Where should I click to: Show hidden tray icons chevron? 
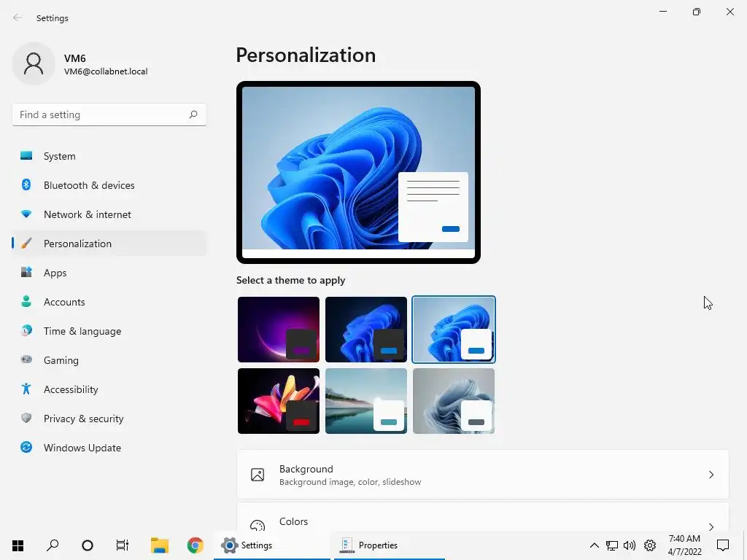pyautogui.click(x=594, y=545)
